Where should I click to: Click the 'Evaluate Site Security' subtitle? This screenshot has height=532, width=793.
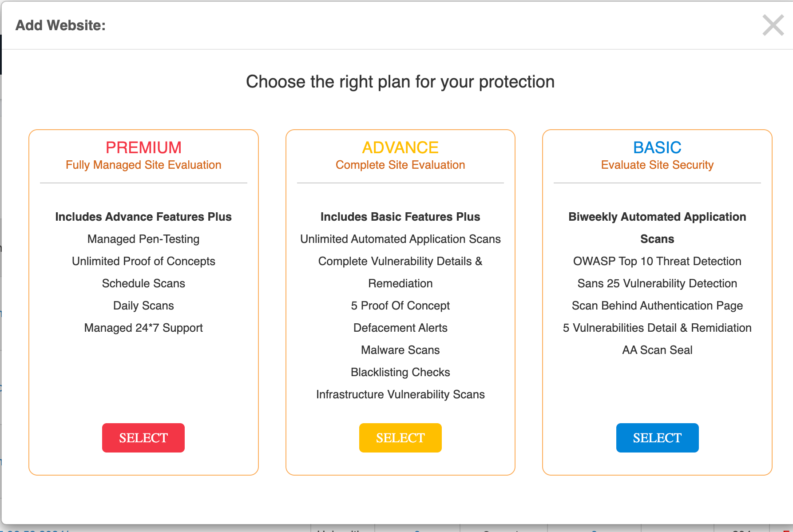pyautogui.click(x=657, y=165)
